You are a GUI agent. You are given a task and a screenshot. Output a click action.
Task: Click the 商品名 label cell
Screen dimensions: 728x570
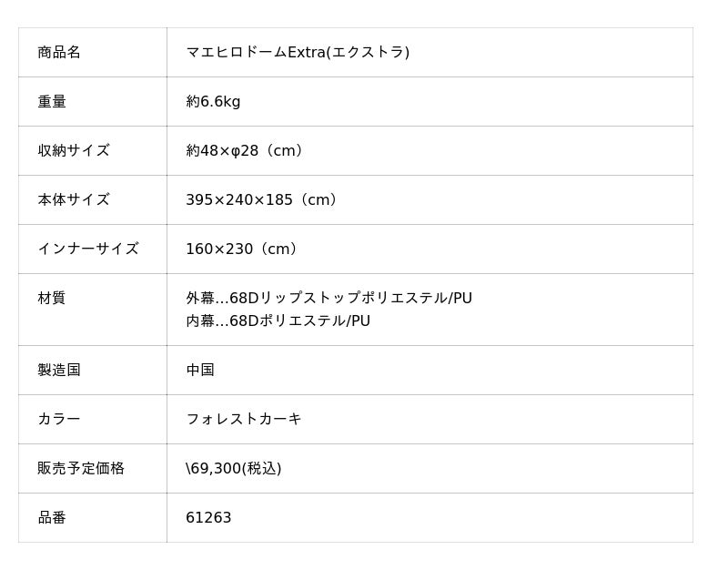point(59,53)
